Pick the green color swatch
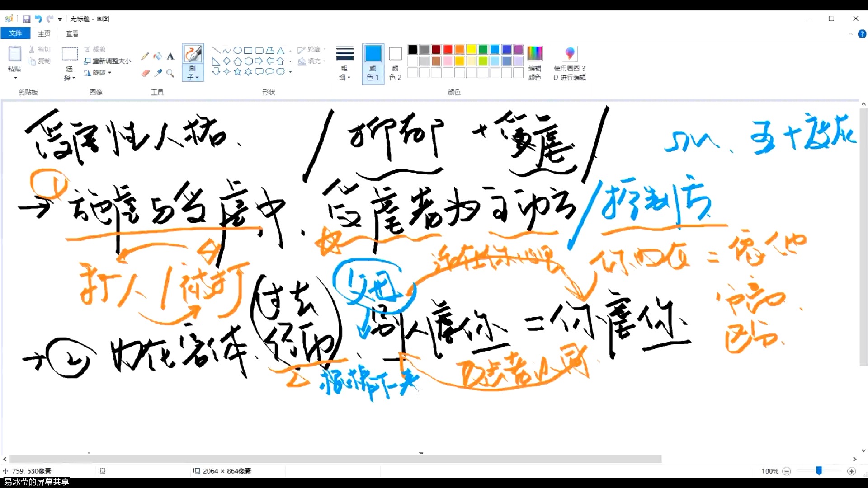 tap(483, 50)
